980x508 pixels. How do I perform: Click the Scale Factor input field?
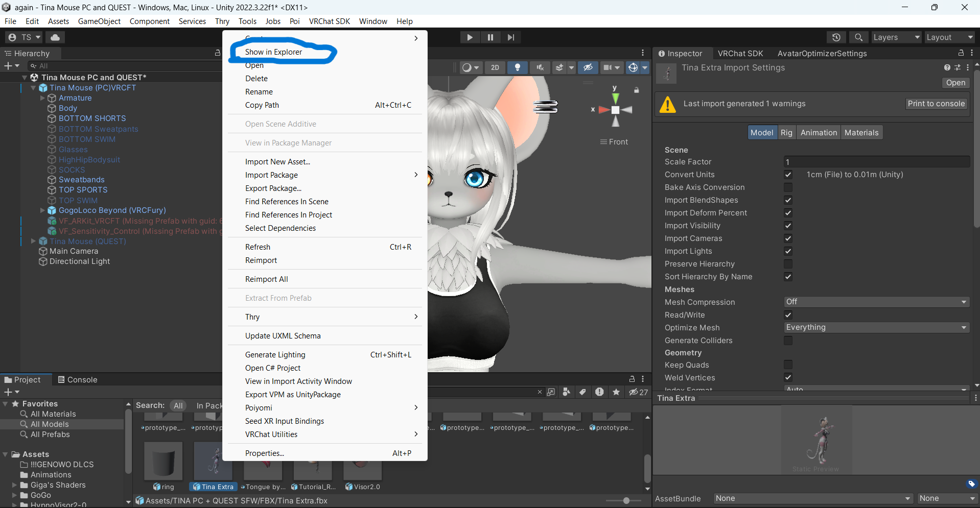877,162
